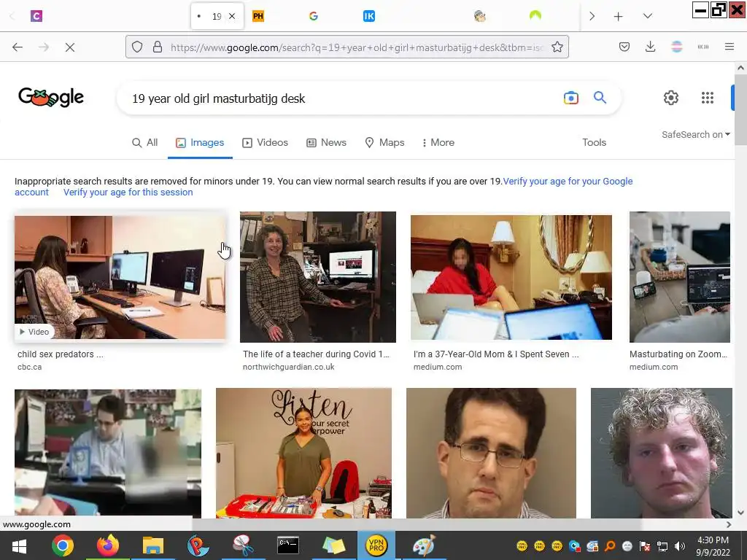747x560 pixels.
Task: Open the Save to Pocket icon
Action: (624, 47)
